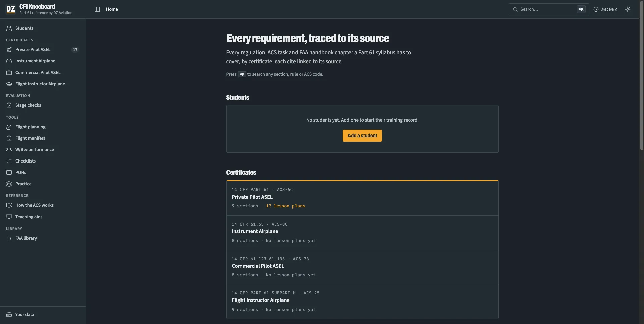Click the Flight planning weather icon
Image resolution: width=644 pixels, height=324 pixels.
9,127
